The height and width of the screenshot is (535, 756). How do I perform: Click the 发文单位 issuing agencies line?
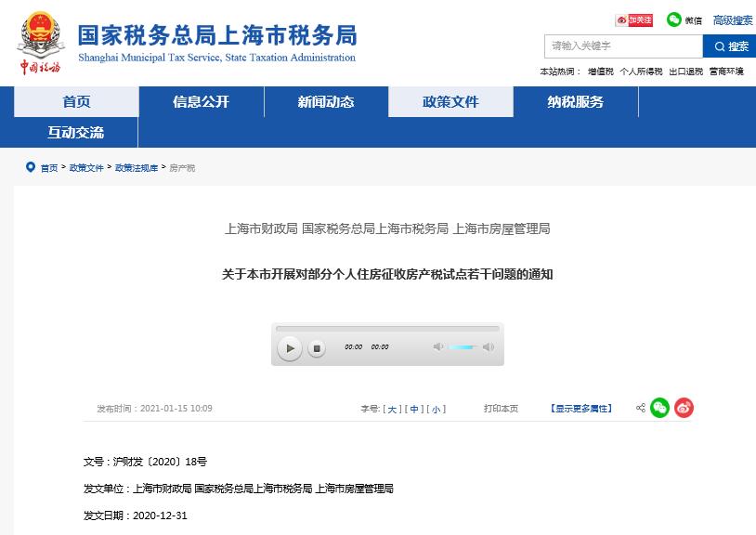coord(238,489)
